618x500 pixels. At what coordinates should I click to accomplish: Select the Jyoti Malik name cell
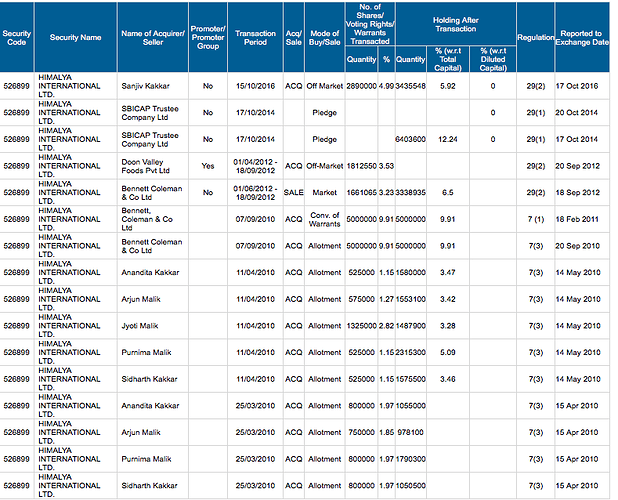pyautogui.click(x=139, y=325)
